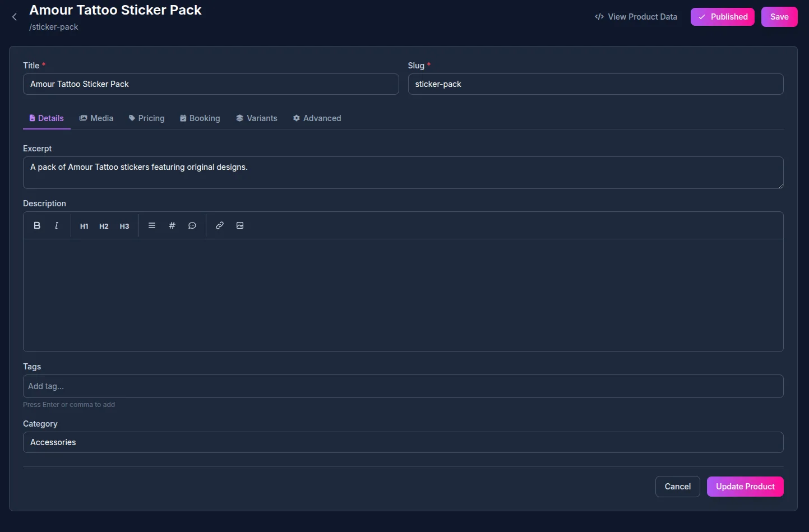Screen dimensions: 809x532
Task: Click the Update Product button
Action: click(x=745, y=487)
